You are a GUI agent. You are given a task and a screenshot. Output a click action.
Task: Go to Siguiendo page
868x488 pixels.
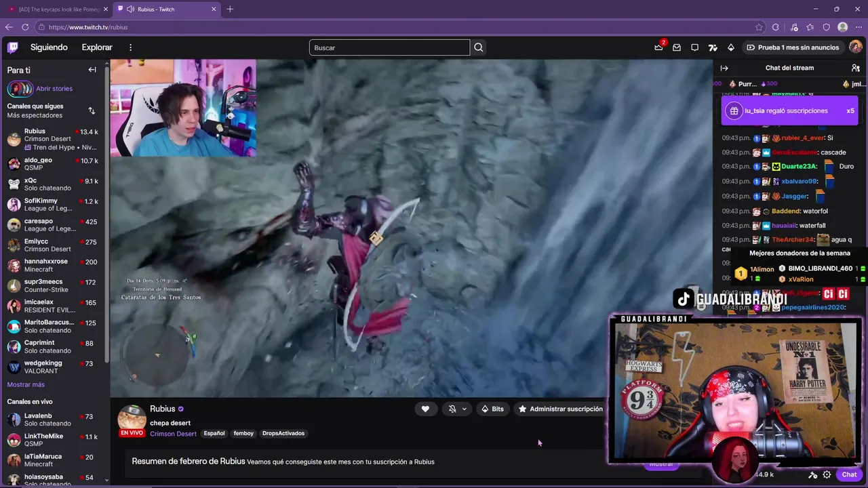click(x=49, y=47)
